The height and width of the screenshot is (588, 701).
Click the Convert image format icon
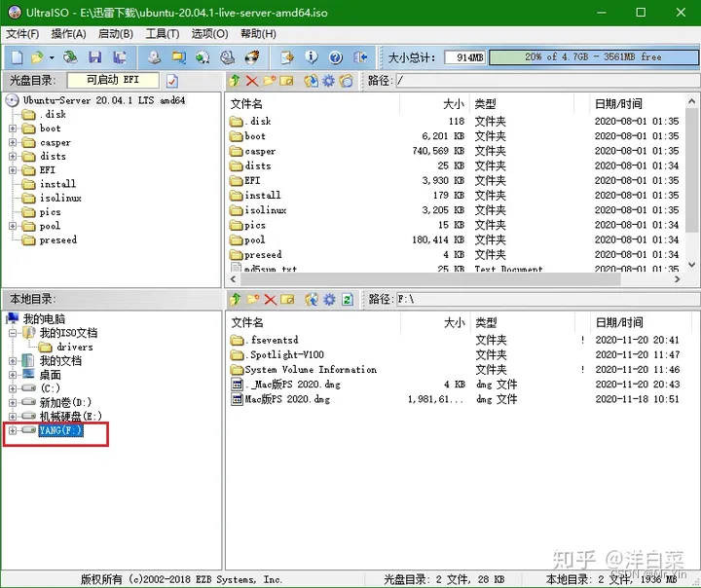tap(179, 57)
